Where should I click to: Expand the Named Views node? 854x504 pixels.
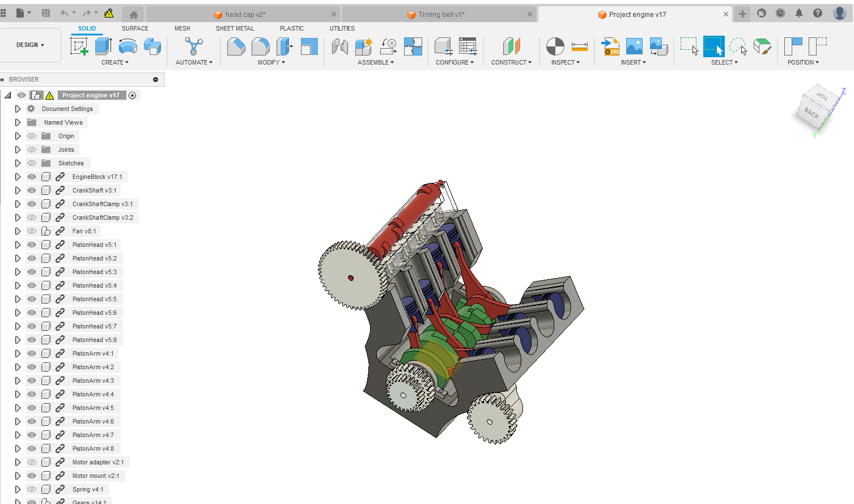[18, 122]
